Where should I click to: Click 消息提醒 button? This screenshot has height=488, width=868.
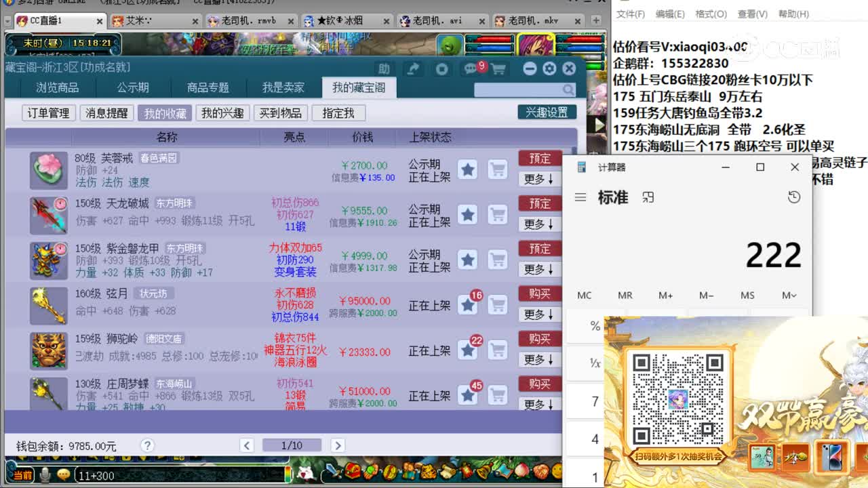(x=106, y=113)
